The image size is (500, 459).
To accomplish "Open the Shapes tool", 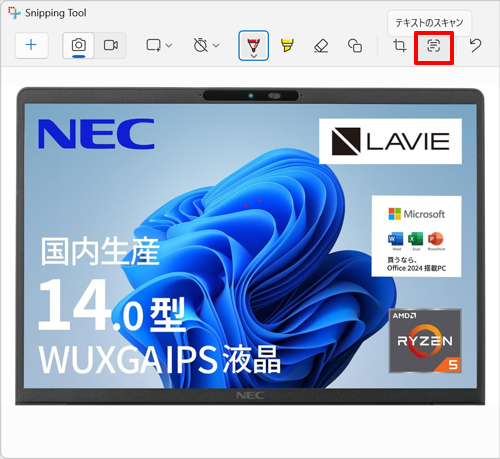I will [355, 45].
